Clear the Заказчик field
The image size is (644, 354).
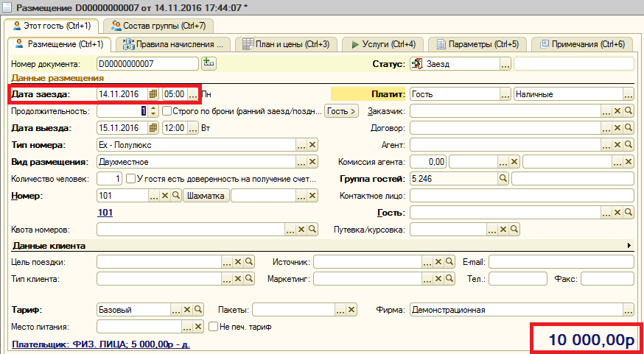(617, 110)
